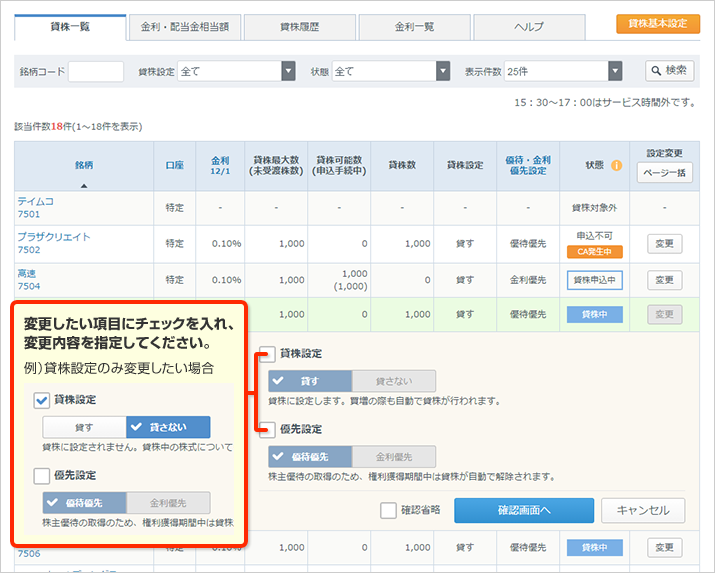The image size is (715, 573).
Task: Click the orange info icon beside 状態
Action: click(x=617, y=165)
